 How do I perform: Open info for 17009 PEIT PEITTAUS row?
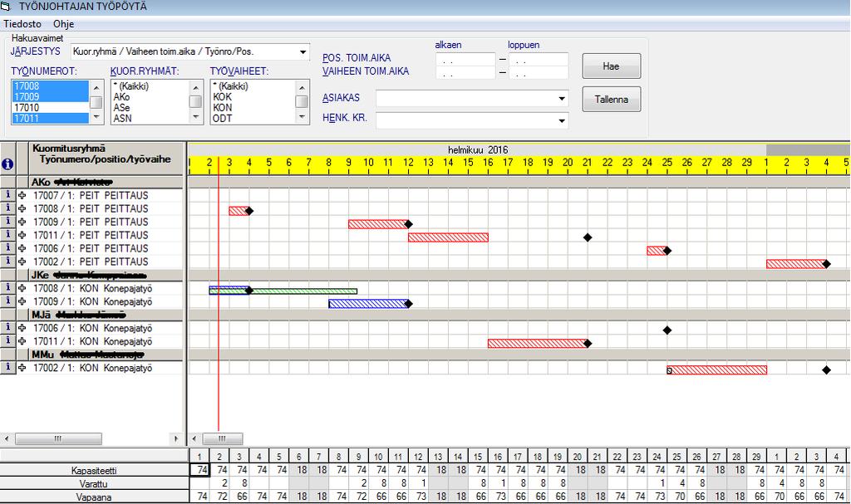pyautogui.click(x=7, y=222)
